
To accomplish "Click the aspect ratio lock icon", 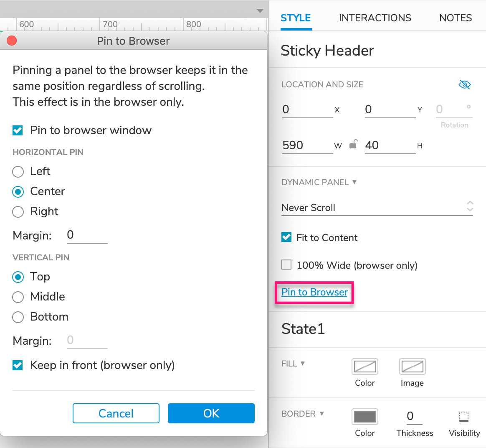I will 353,145.
